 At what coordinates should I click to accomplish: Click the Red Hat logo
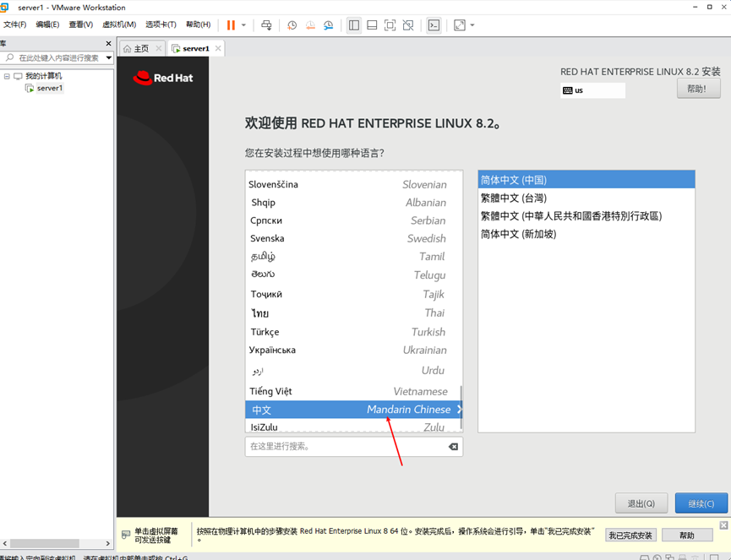(163, 78)
